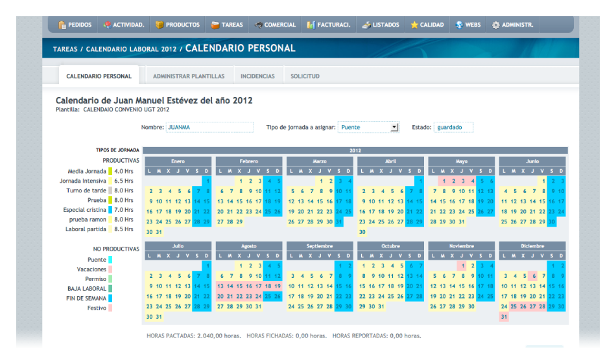Viewport: 616px width, 364px height.
Task: Select day 6 in Diciembre
Action: (x=534, y=276)
